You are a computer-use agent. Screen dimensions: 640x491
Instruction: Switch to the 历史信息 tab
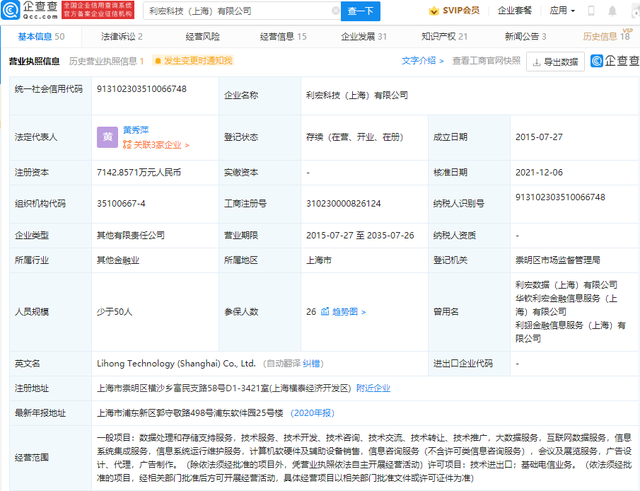(x=606, y=37)
